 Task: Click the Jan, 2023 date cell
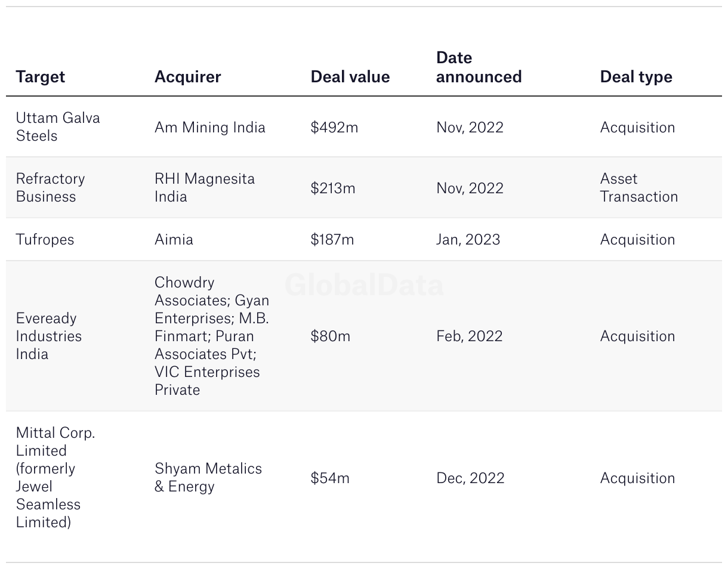pyautogui.click(x=468, y=239)
